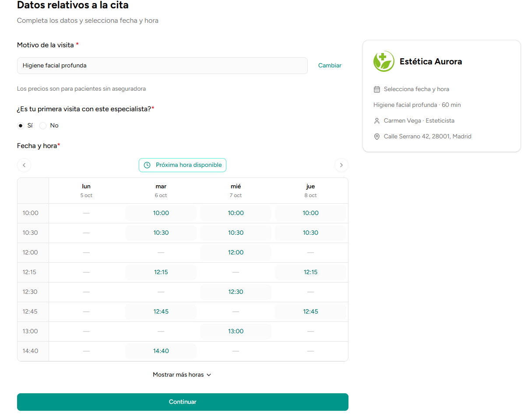
Task: Click the Continuar button
Action: point(183,402)
